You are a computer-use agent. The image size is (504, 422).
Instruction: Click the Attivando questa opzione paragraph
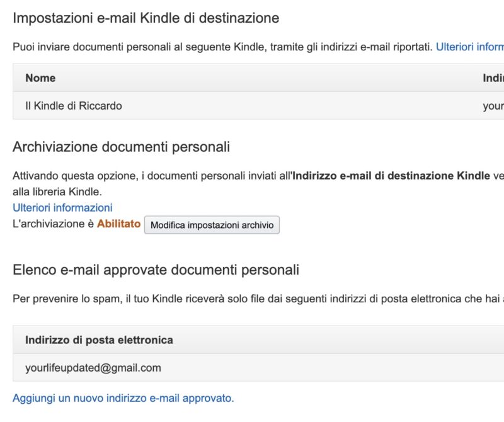click(151, 175)
